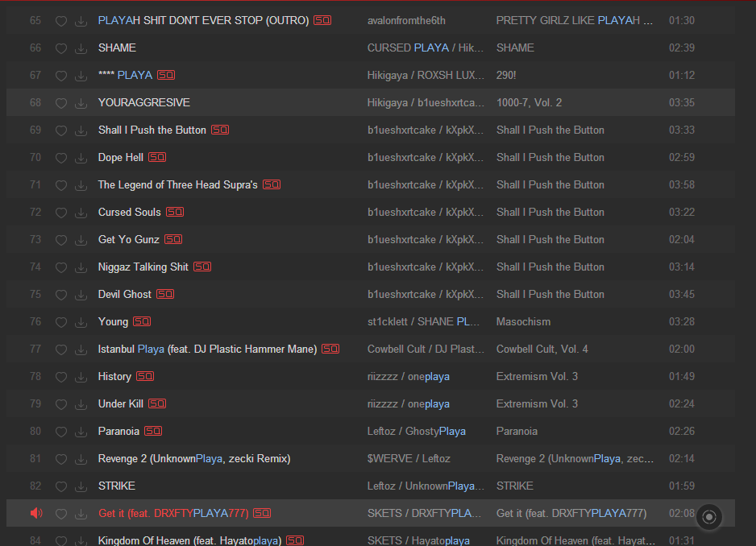The height and width of the screenshot is (546, 756).
Task: Favorite the song Dope Hell
Action: pos(61,158)
